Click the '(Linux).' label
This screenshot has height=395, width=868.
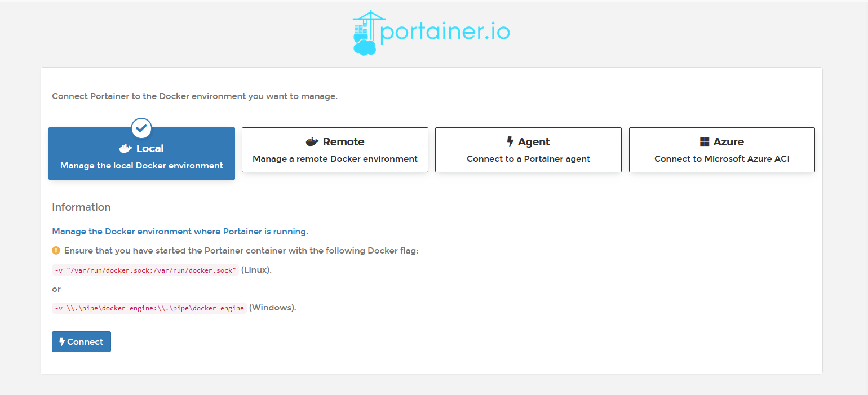[256, 270]
